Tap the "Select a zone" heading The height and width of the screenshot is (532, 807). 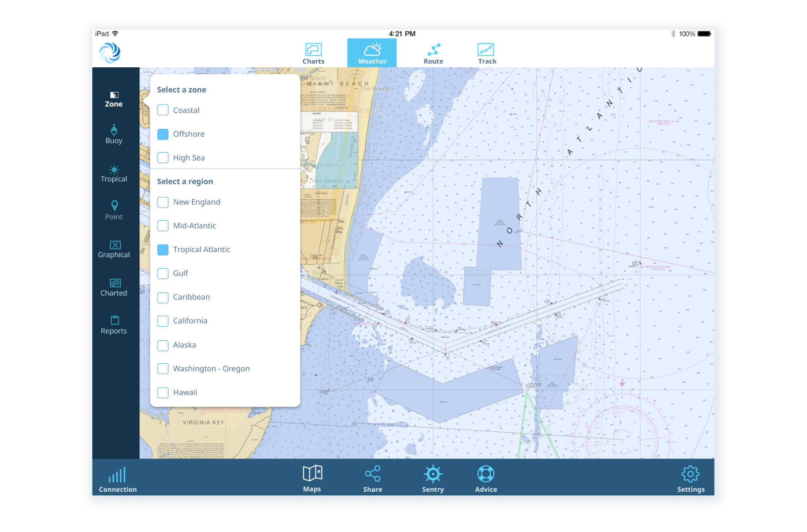click(x=182, y=90)
